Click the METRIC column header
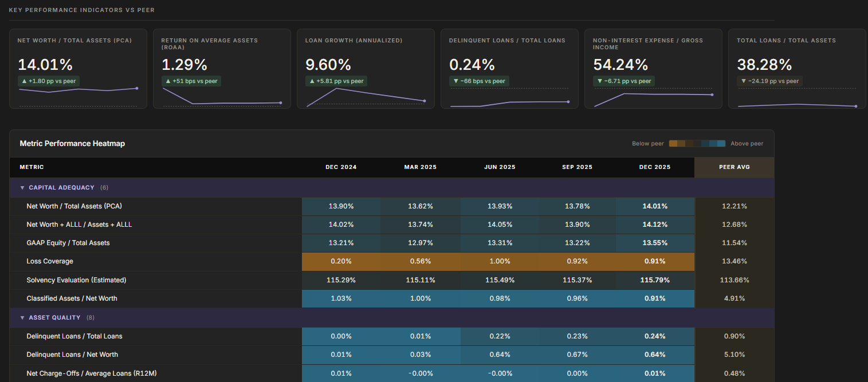 click(32, 167)
